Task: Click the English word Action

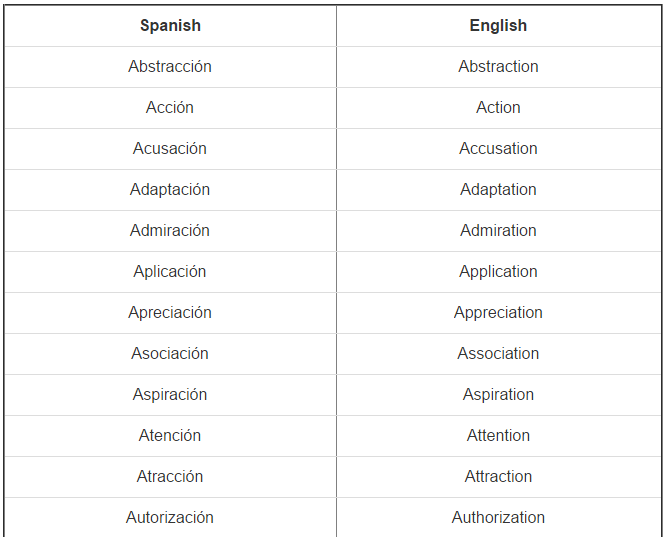Action: (x=498, y=108)
